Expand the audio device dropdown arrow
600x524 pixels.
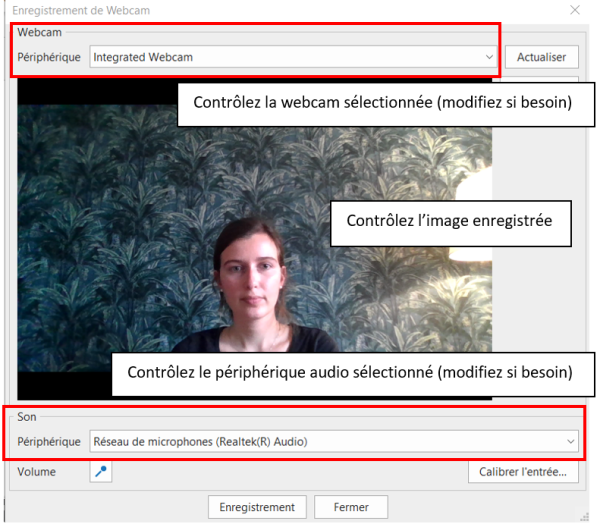tap(571, 441)
